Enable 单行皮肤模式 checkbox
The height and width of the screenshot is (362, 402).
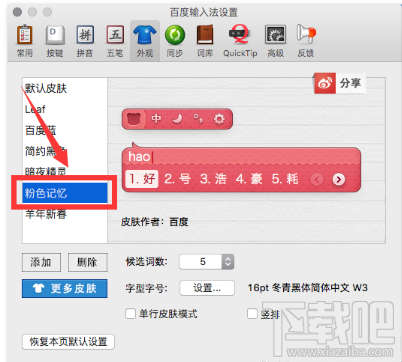130,314
